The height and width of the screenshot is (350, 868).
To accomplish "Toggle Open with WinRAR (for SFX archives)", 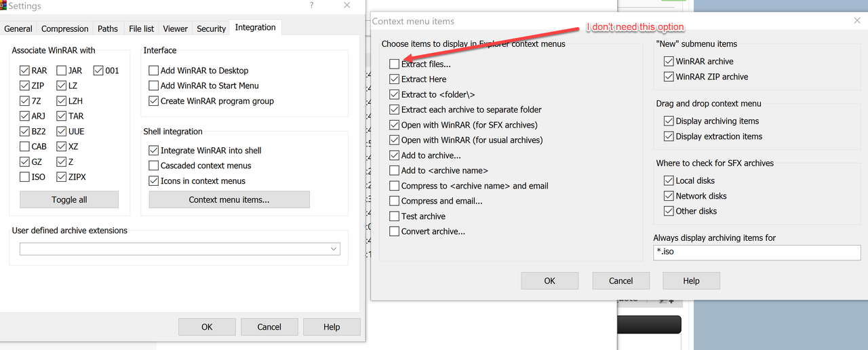I will click(395, 125).
